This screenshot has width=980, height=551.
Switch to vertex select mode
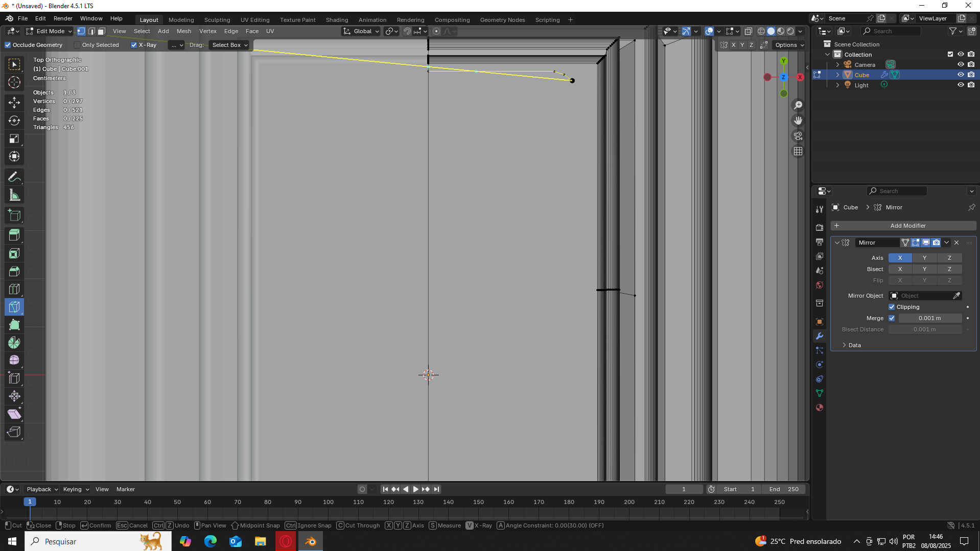[x=81, y=31]
